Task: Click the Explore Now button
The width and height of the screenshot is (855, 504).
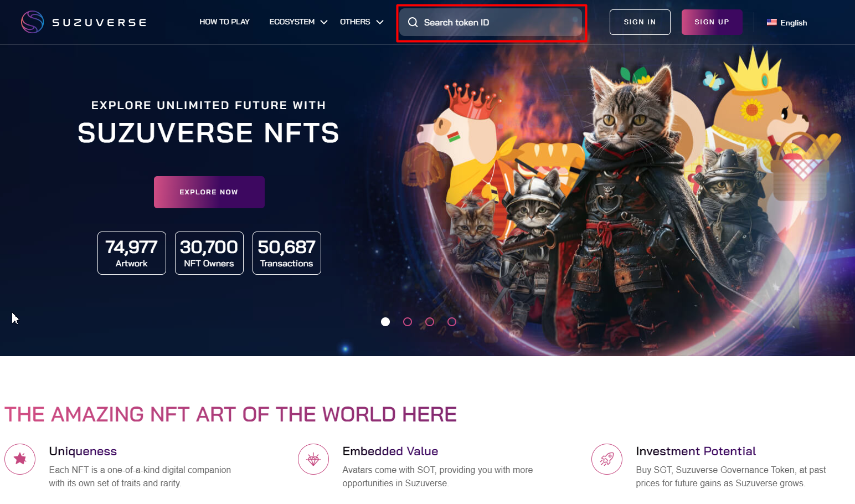Action: point(209,192)
